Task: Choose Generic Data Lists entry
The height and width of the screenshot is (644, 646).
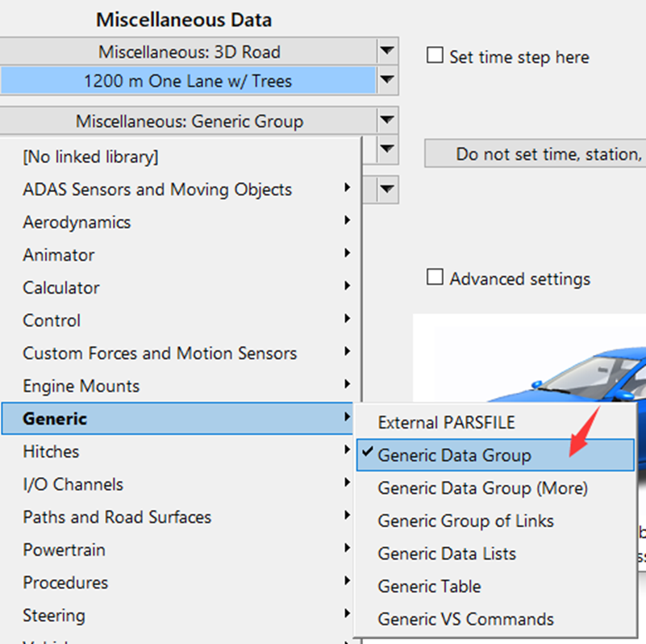Action: (x=447, y=554)
